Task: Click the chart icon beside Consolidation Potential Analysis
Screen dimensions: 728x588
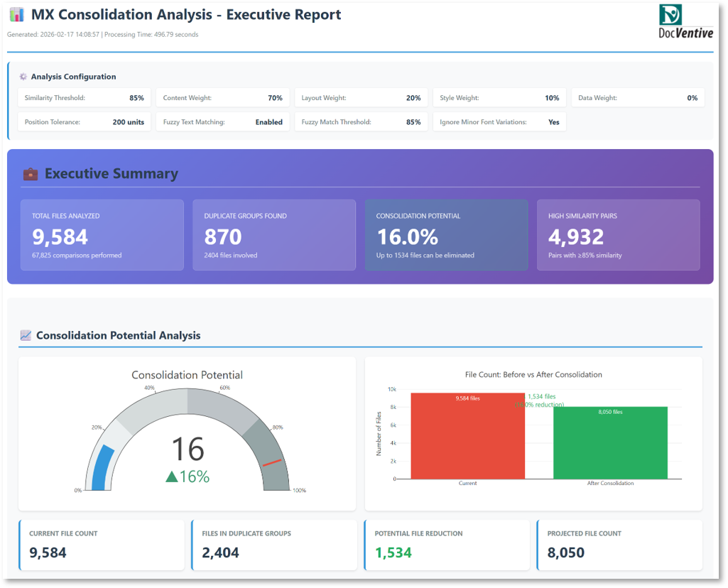Action: coord(26,335)
